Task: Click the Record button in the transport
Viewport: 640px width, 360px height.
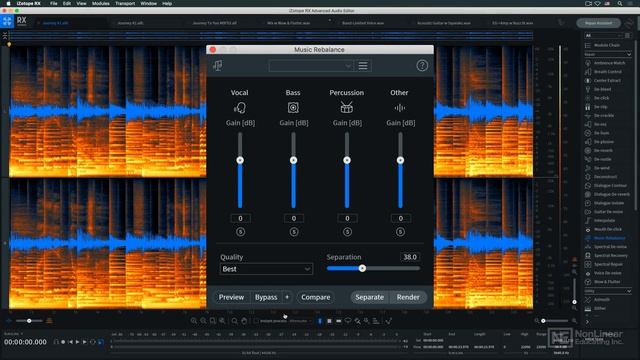Action: pyautogui.click(x=63, y=342)
